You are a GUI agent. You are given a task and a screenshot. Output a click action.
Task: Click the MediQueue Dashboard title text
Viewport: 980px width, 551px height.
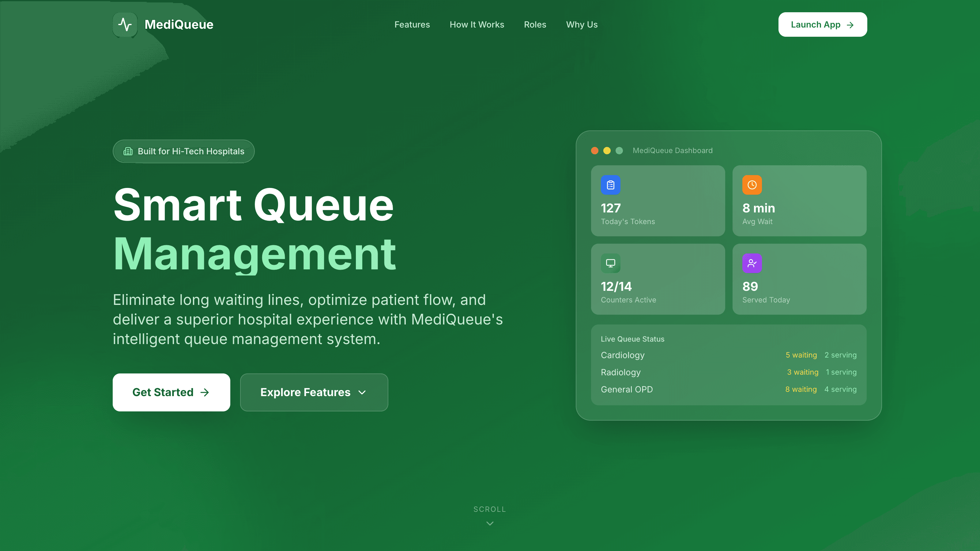pyautogui.click(x=672, y=151)
